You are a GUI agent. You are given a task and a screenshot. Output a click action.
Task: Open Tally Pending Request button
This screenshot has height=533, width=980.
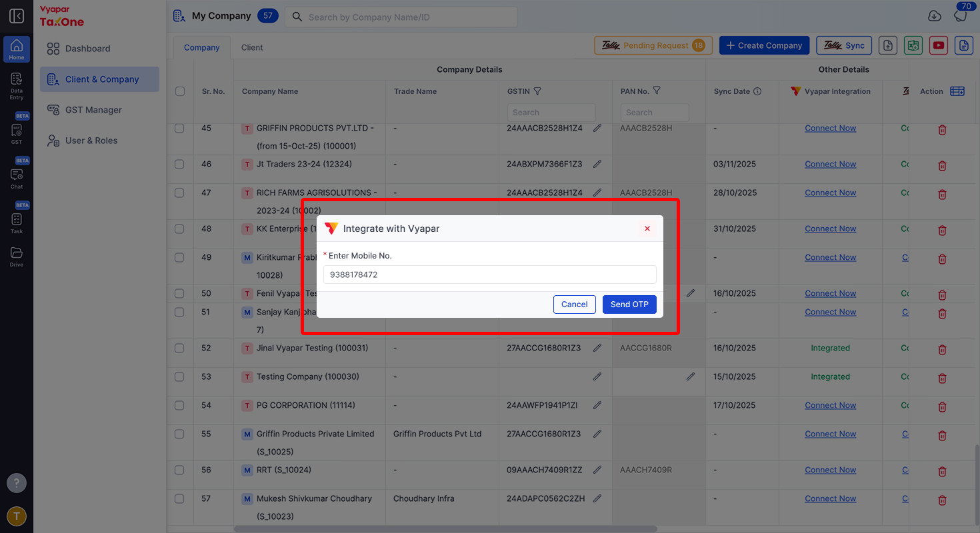[653, 45]
